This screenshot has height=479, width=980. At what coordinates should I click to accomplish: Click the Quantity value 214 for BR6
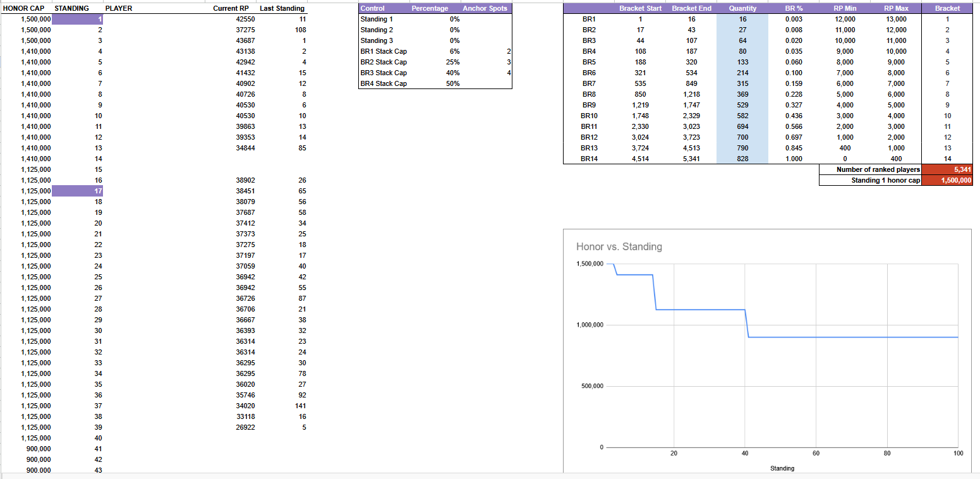(x=742, y=73)
